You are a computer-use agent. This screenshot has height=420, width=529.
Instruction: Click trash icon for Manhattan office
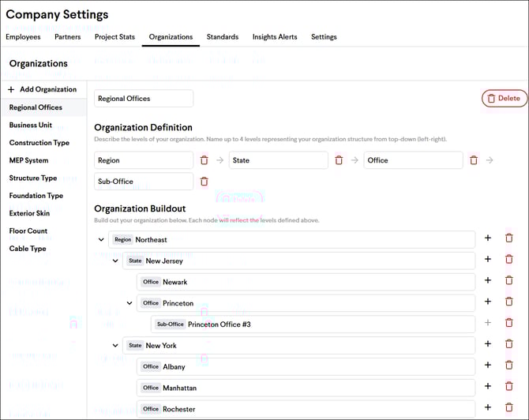[508, 387]
